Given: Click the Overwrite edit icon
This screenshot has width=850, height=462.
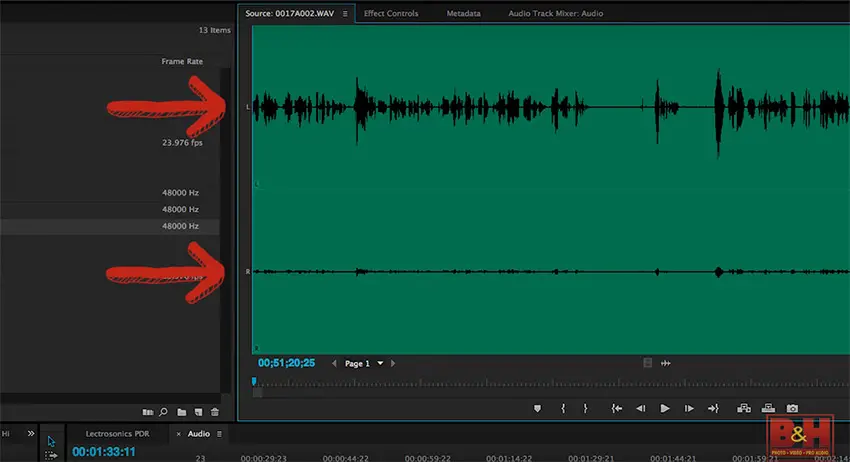Looking at the screenshot, I should (x=768, y=408).
